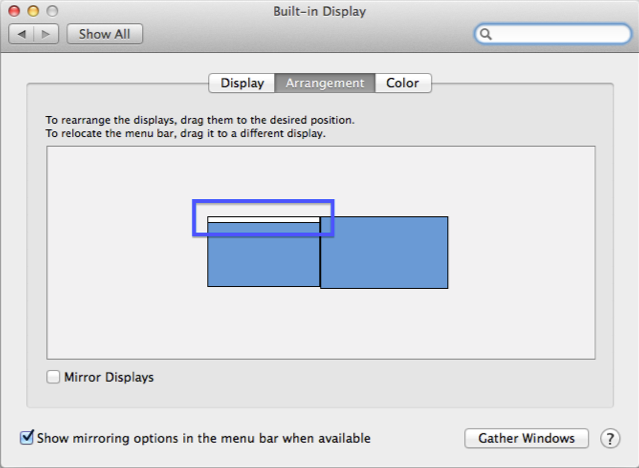Switch to the Display tab

tap(242, 83)
